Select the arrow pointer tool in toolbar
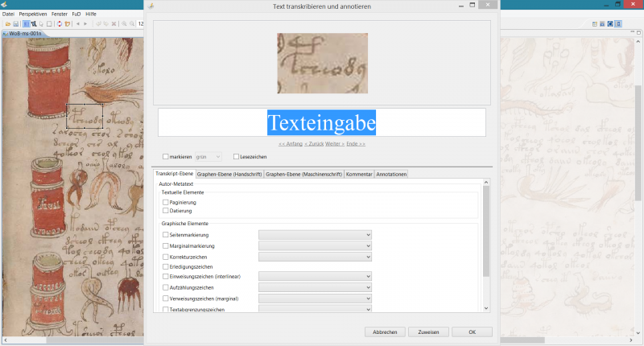The image size is (644, 346). tap(41, 24)
